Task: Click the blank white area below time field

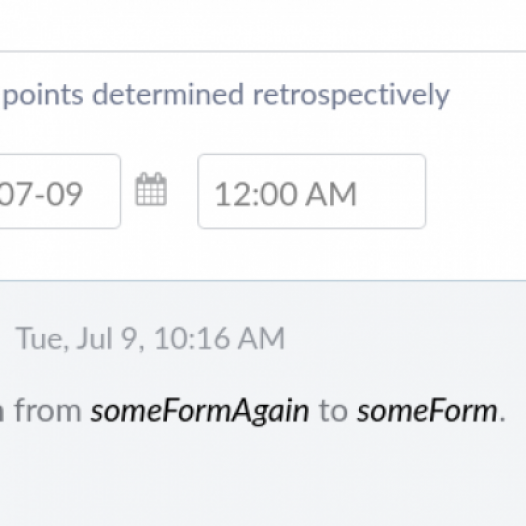Action: [312, 254]
